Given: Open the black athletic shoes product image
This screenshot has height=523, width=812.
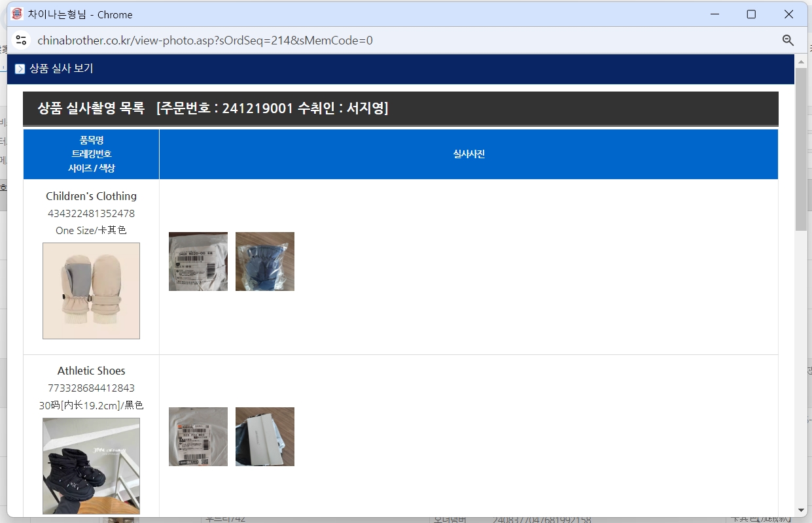Looking at the screenshot, I should [x=91, y=466].
